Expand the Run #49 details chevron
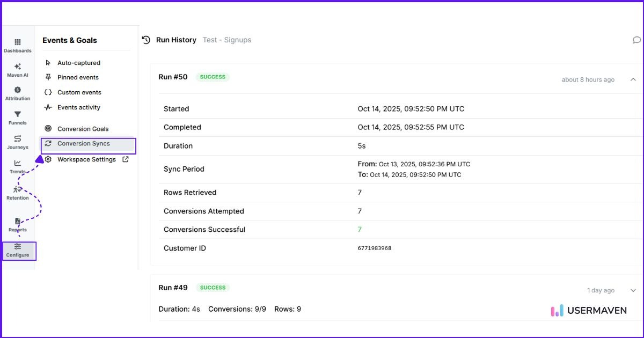This screenshot has height=338, width=644. [633, 290]
